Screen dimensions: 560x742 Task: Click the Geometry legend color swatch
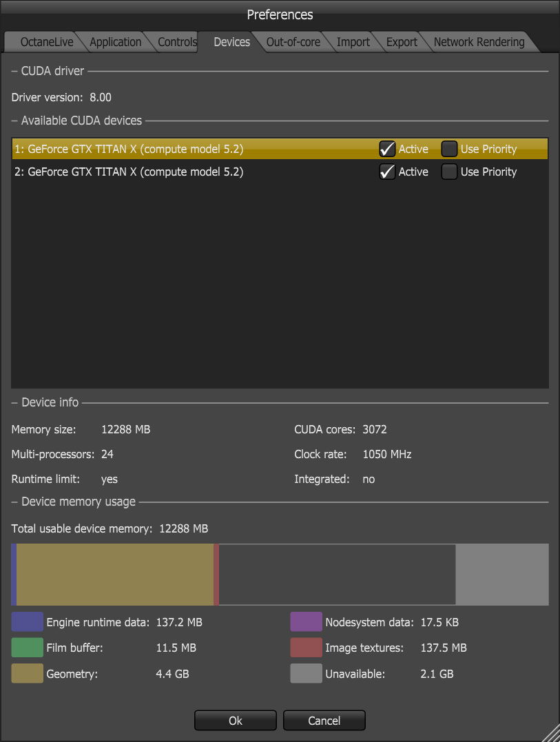[x=27, y=674]
